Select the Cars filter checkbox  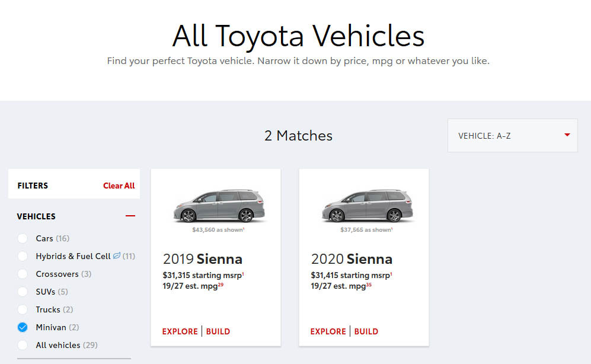click(x=23, y=238)
